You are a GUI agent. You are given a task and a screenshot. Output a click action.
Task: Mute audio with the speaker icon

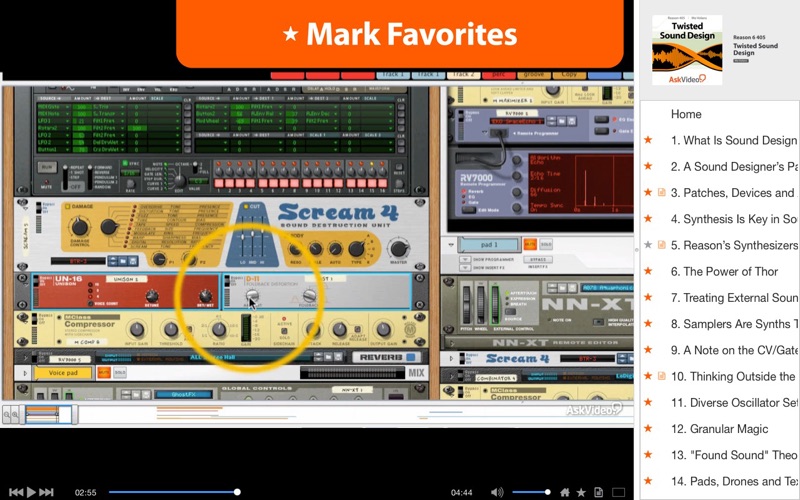[x=496, y=492]
